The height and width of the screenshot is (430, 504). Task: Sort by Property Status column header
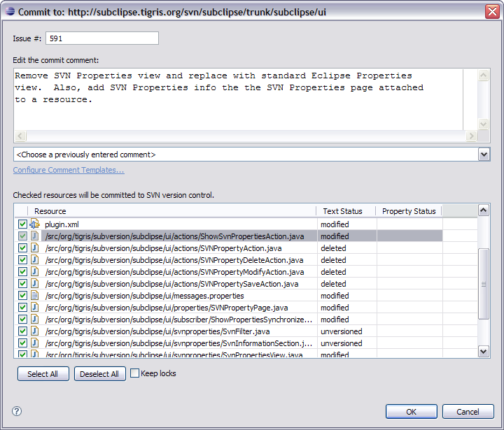409,211
